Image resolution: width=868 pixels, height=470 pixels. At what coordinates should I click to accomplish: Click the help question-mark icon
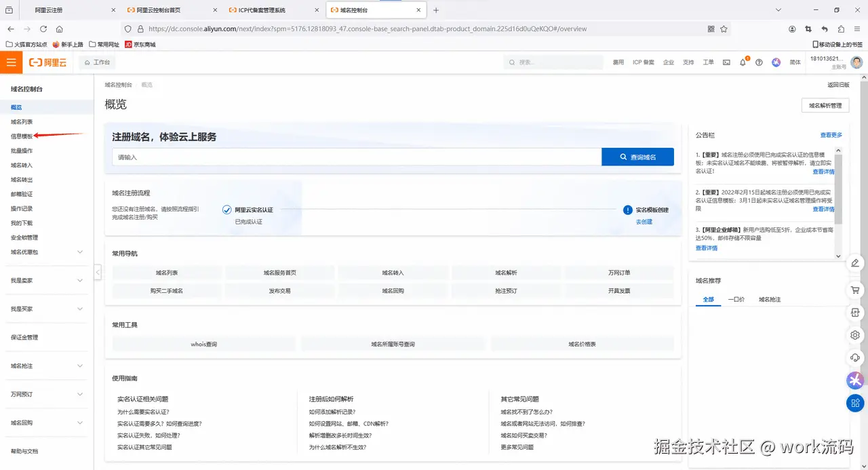click(759, 62)
